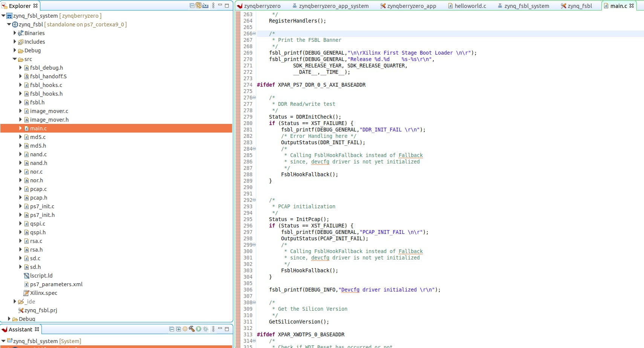Toggle code fold at line 308
This screenshot has height=348, width=644.
(254, 302)
